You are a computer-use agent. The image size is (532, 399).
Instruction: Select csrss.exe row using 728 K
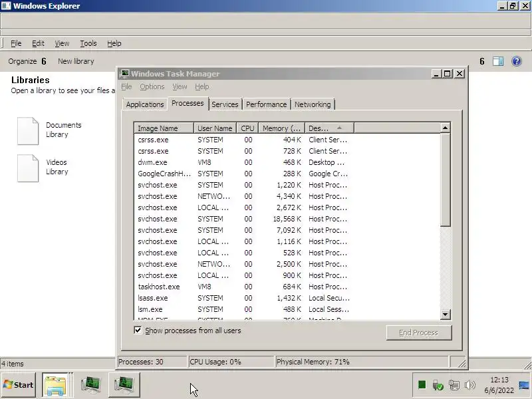coord(243,151)
